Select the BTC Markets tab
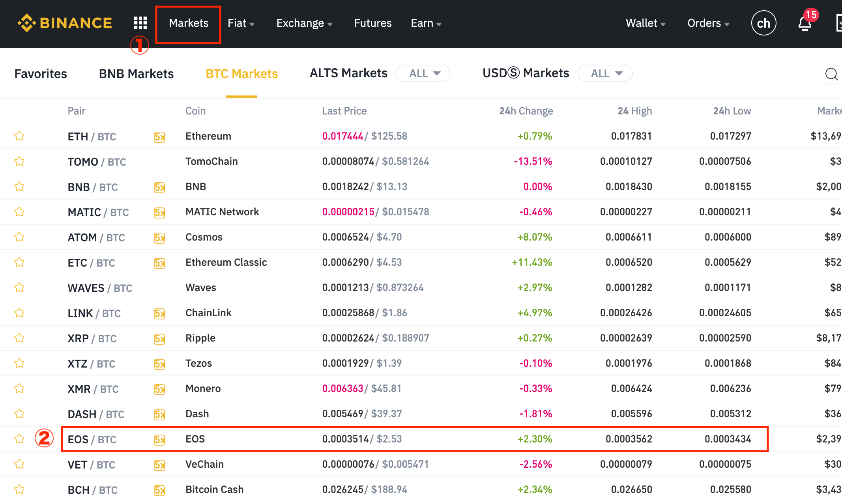Screen dimensions: 842x504 (x=241, y=74)
